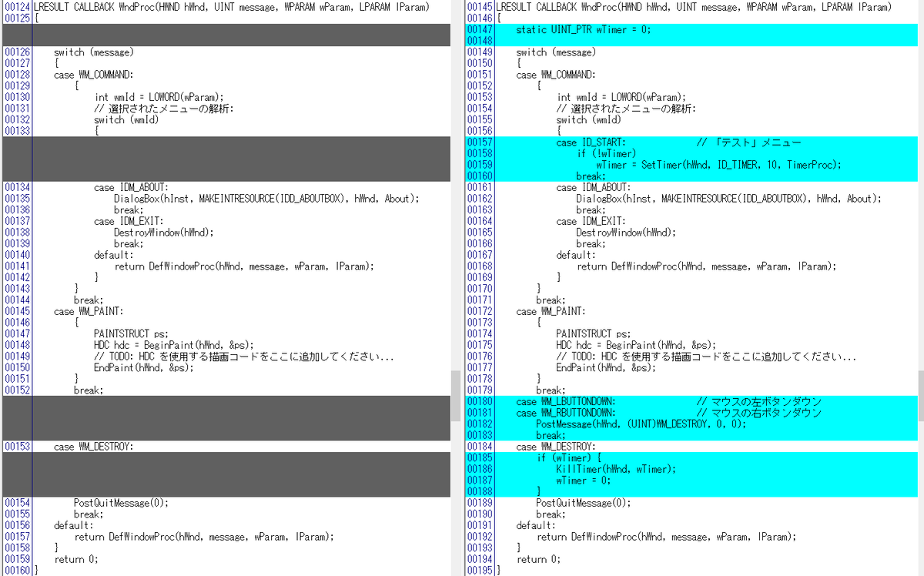Select the PostQuitMessage line in the right pane

coord(585,503)
